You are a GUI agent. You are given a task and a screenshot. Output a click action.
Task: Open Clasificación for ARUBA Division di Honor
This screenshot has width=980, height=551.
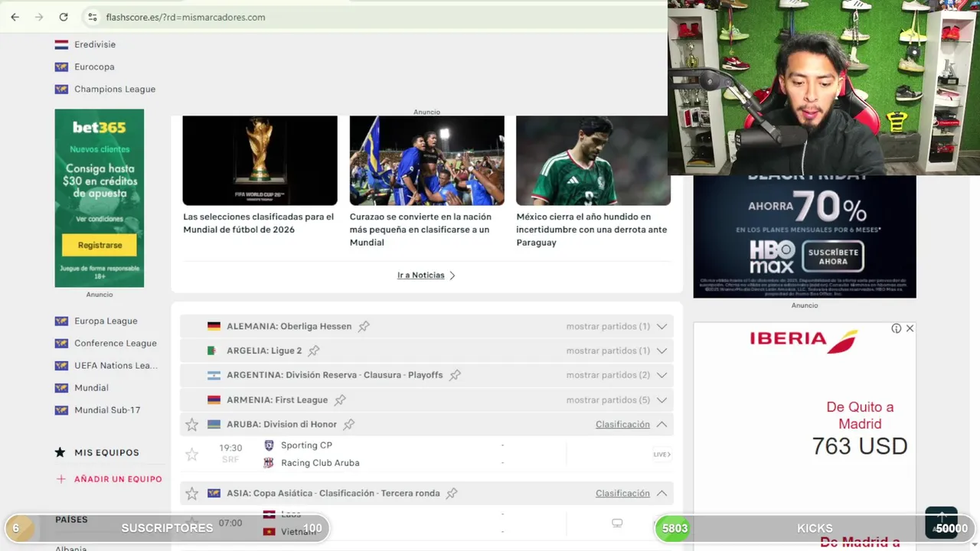(x=622, y=424)
